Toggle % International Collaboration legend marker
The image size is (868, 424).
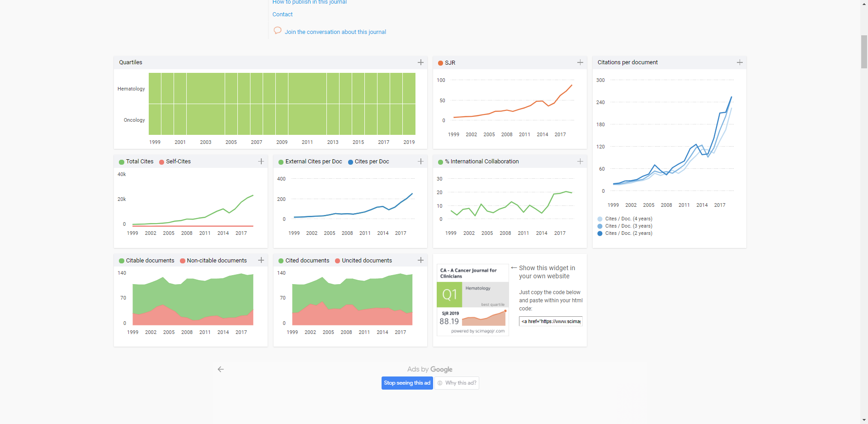(x=440, y=162)
